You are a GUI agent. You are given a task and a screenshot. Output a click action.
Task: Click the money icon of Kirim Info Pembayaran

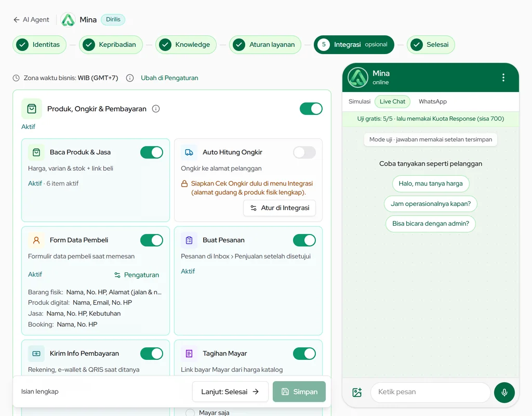(x=36, y=354)
